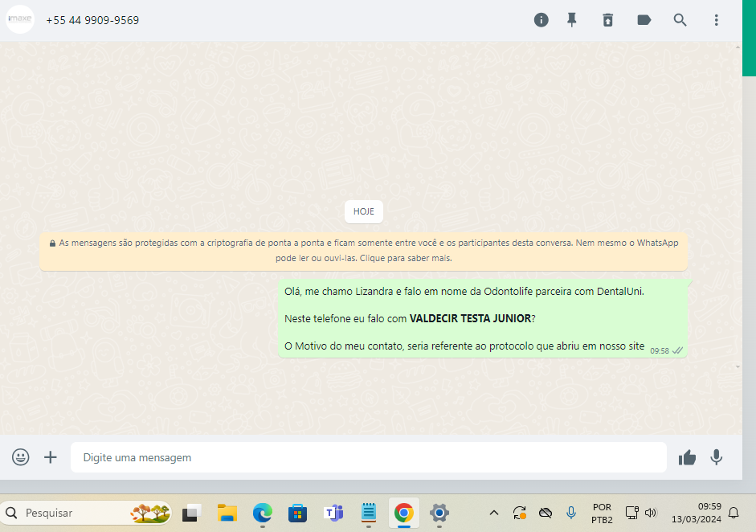Open the volume speaker tray icon
The width and height of the screenshot is (756, 532).
coord(651,513)
